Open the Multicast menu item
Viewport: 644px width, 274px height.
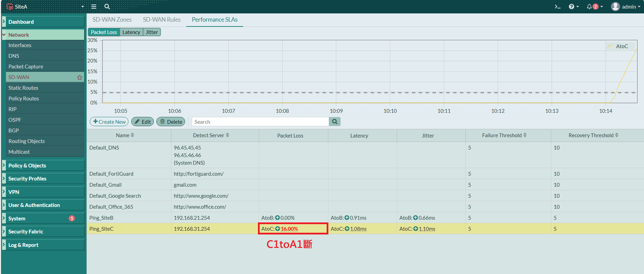pyautogui.click(x=45, y=152)
